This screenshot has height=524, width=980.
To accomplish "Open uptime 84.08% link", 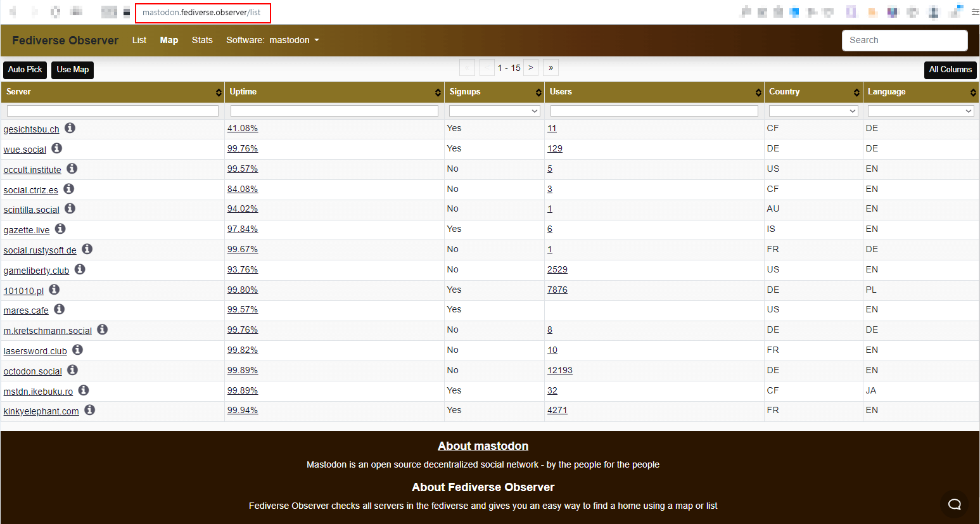I will [243, 189].
